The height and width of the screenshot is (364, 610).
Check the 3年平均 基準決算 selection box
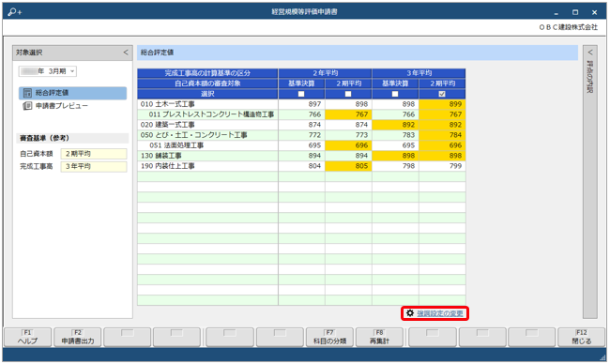point(395,94)
